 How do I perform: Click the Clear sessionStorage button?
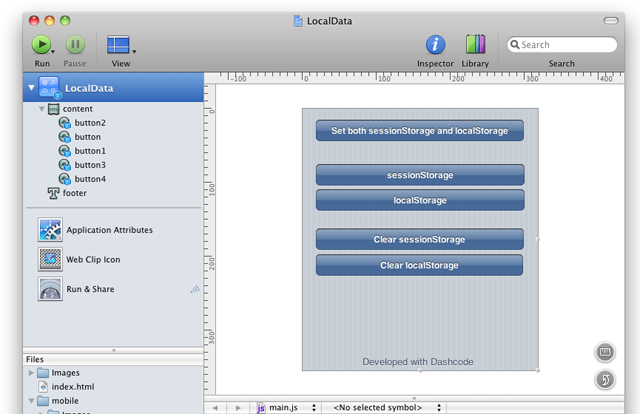coord(419,240)
